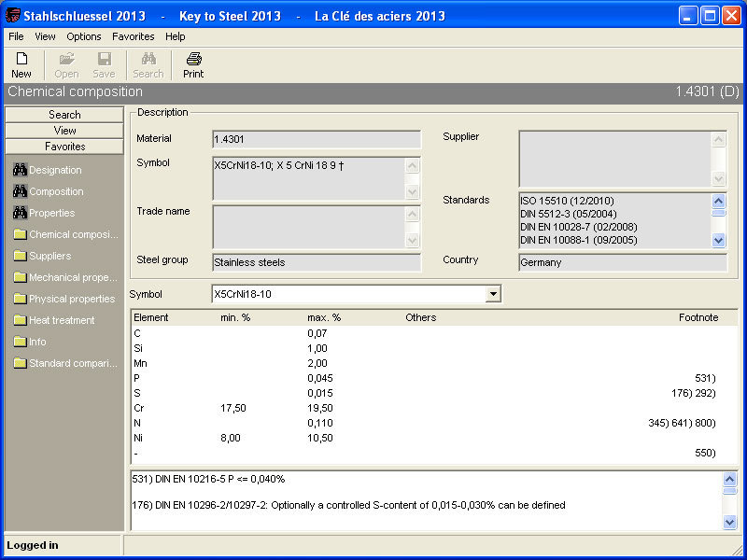Click the New document toolbar icon
Image resolution: width=747 pixels, height=560 pixels.
[21, 65]
